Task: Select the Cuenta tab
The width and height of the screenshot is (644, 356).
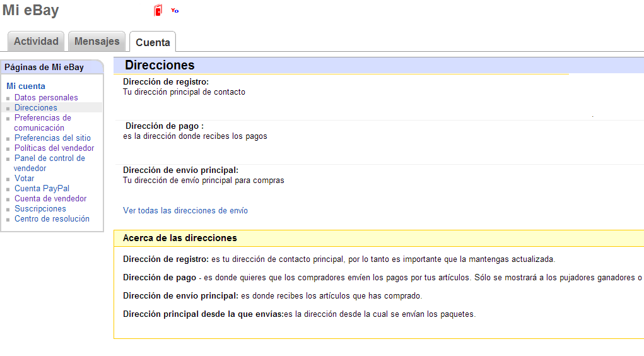Action: pos(153,42)
